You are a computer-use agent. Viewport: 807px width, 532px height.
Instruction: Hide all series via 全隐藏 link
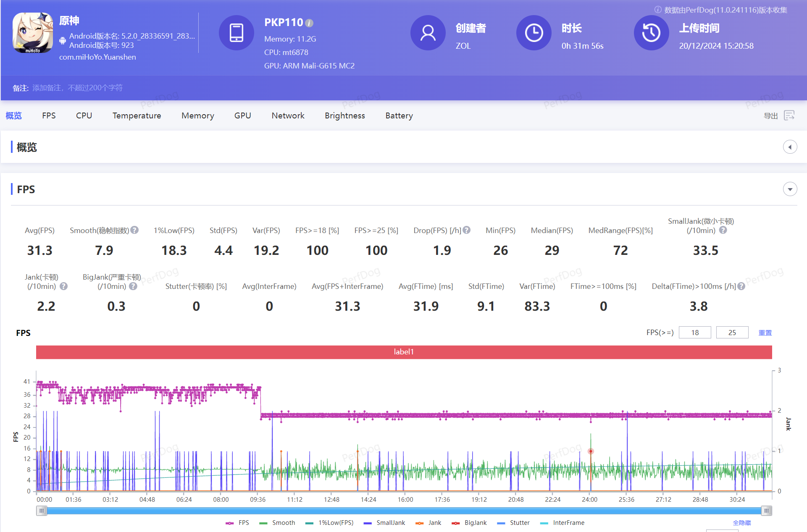pos(741,523)
